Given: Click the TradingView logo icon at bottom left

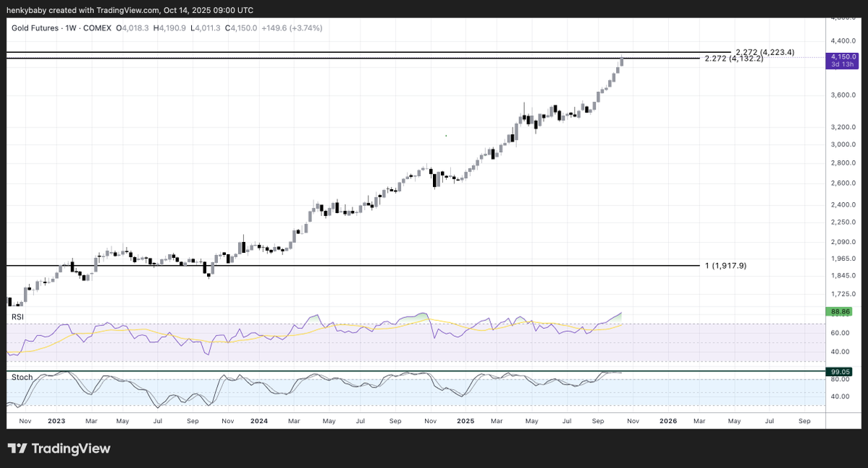Looking at the screenshot, I should coord(17,448).
